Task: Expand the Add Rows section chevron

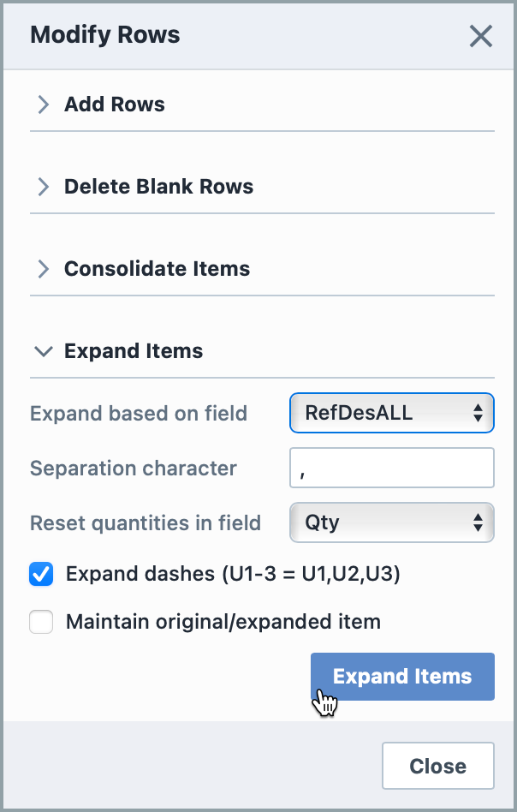Action: (x=44, y=104)
